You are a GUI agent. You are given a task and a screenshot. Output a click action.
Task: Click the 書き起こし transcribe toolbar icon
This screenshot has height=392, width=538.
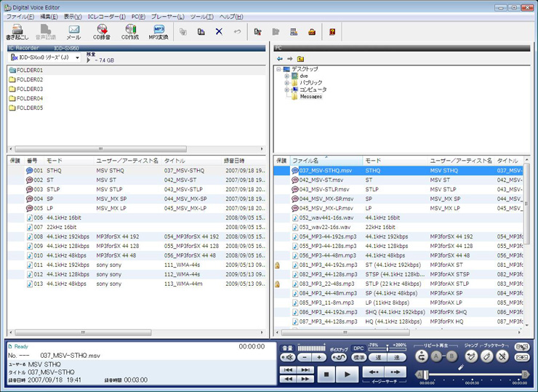click(18, 31)
